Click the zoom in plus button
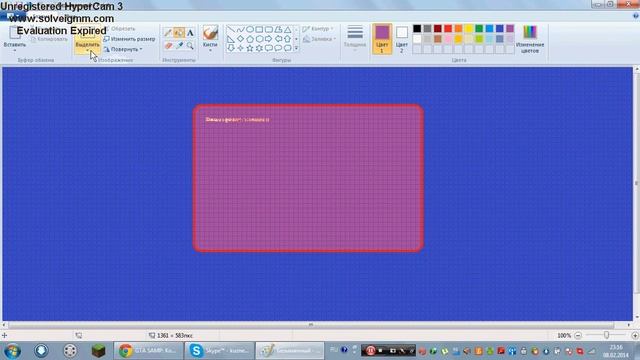This screenshot has height=360, width=640. (635, 336)
